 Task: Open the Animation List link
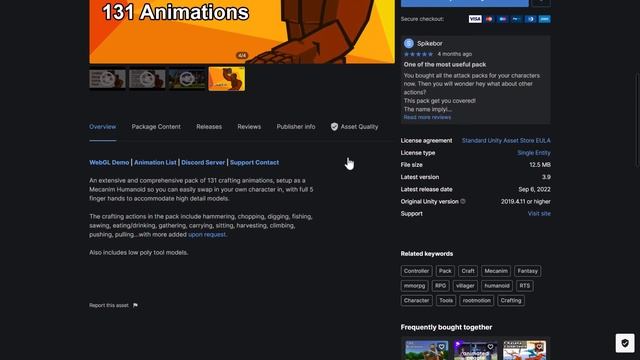(x=155, y=162)
